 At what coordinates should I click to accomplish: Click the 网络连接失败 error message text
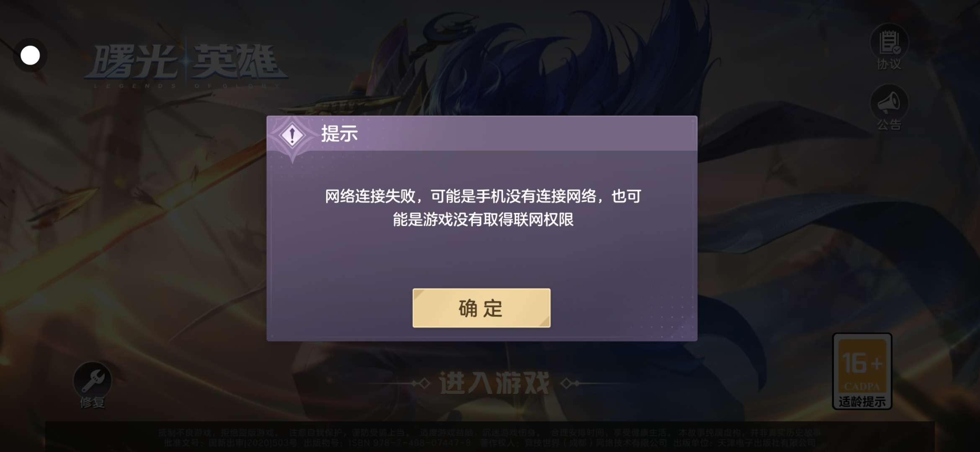483,208
